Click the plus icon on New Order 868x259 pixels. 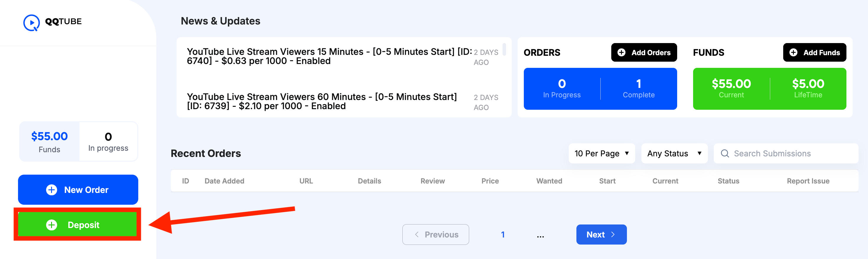(52, 190)
